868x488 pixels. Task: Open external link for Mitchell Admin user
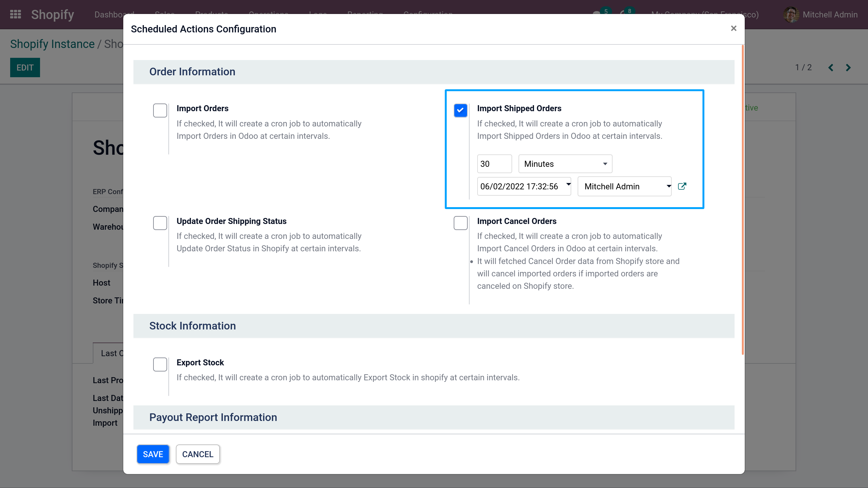click(x=682, y=186)
